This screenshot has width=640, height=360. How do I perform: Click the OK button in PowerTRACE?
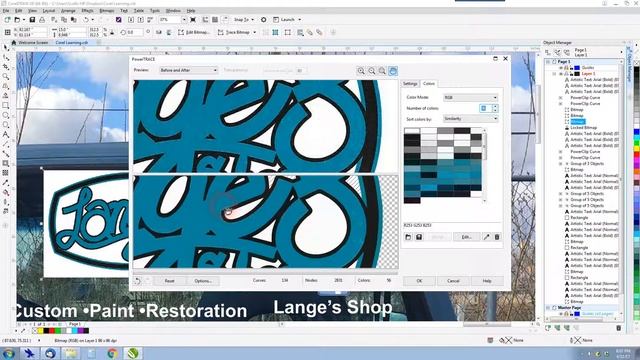(419, 281)
